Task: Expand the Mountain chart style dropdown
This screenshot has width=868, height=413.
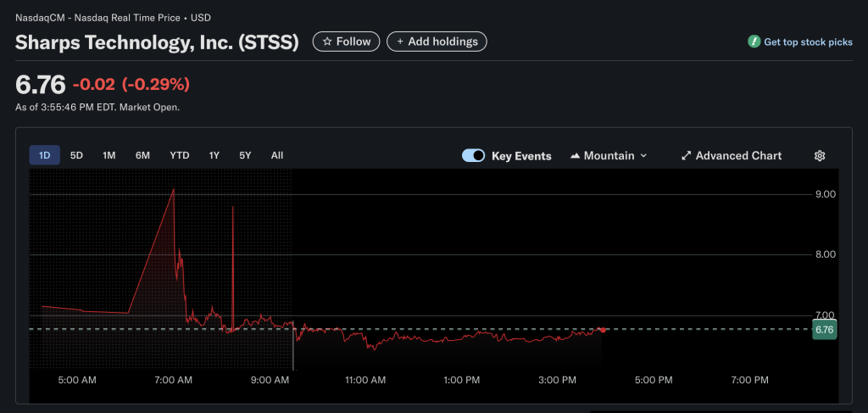Action: click(x=643, y=156)
